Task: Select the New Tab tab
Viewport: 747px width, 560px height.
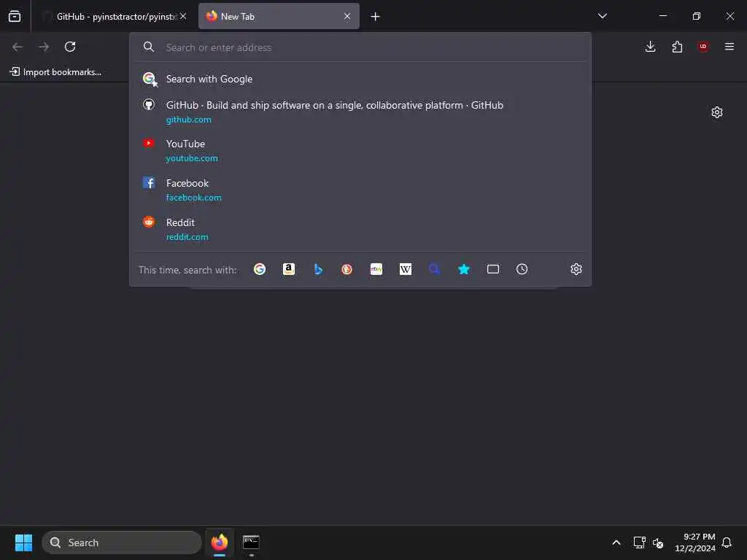Action: [279, 17]
